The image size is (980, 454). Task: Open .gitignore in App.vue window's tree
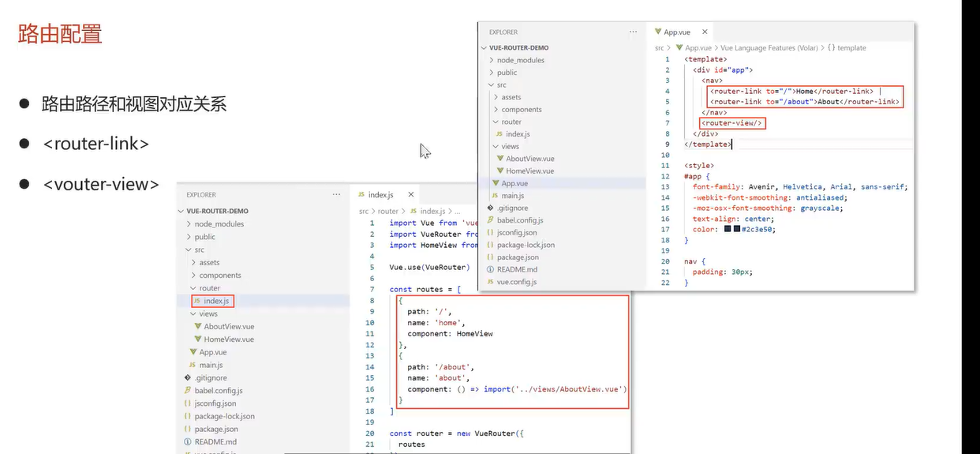[x=512, y=208]
